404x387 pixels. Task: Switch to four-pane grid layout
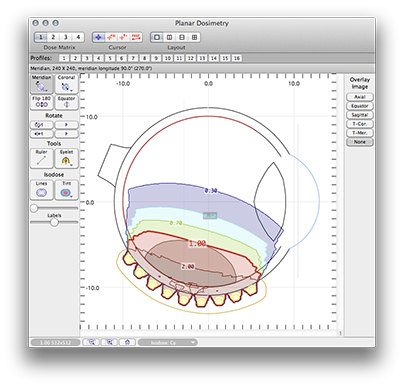point(194,37)
